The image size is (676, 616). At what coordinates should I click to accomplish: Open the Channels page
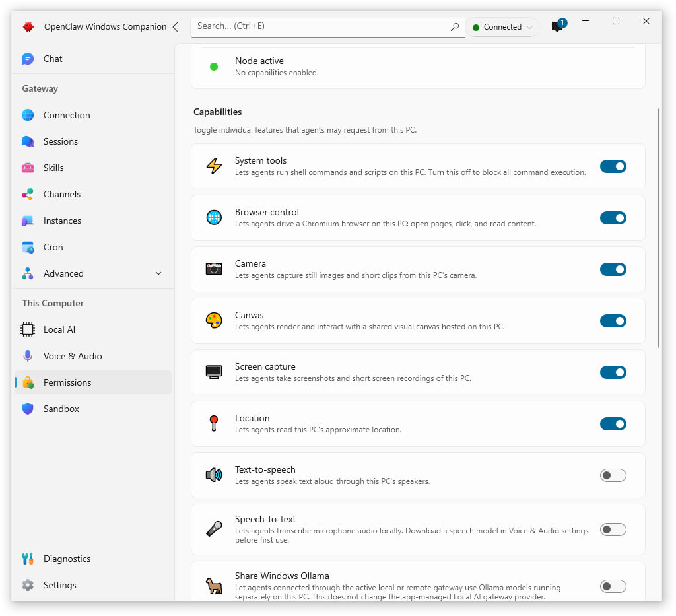[93, 194]
